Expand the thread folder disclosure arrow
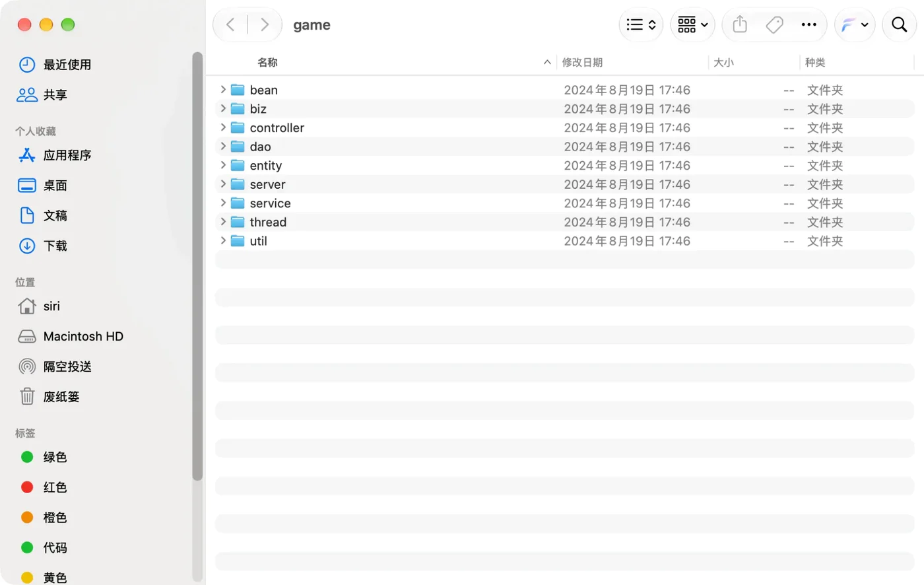Image resolution: width=924 pixels, height=585 pixels. pos(223,222)
